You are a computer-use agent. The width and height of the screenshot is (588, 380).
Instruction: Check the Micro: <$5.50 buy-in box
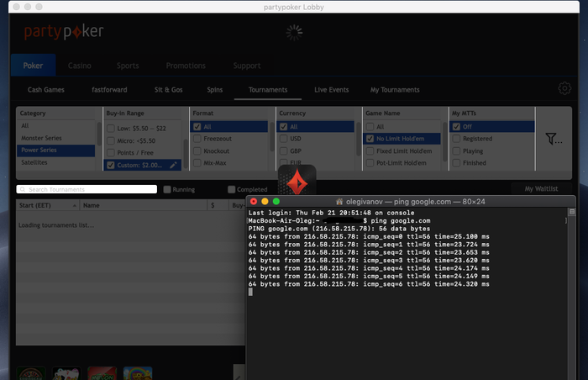(x=111, y=140)
